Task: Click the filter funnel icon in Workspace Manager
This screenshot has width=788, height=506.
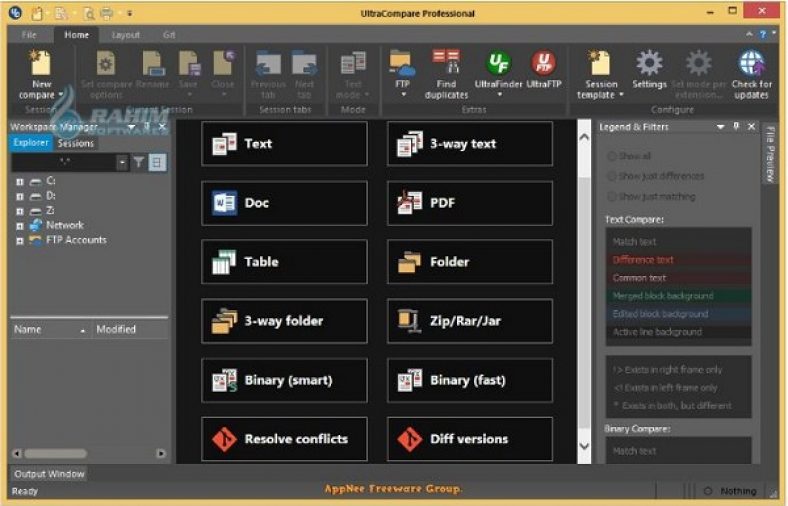Action: pos(139,162)
